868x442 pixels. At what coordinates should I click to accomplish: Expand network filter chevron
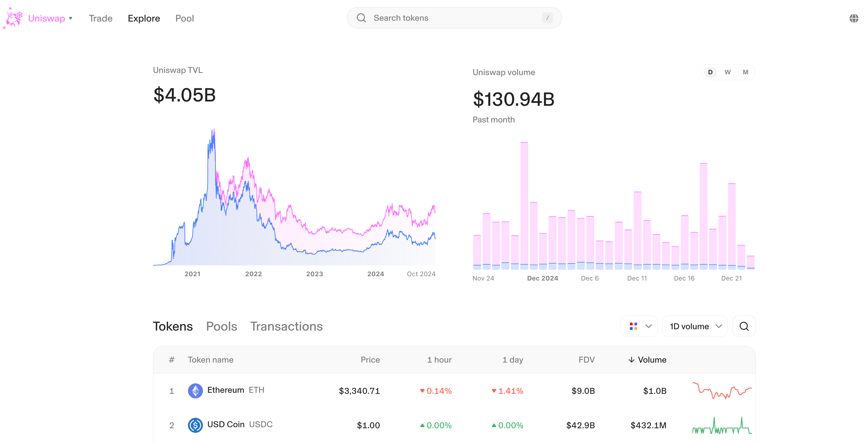(648, 326)
